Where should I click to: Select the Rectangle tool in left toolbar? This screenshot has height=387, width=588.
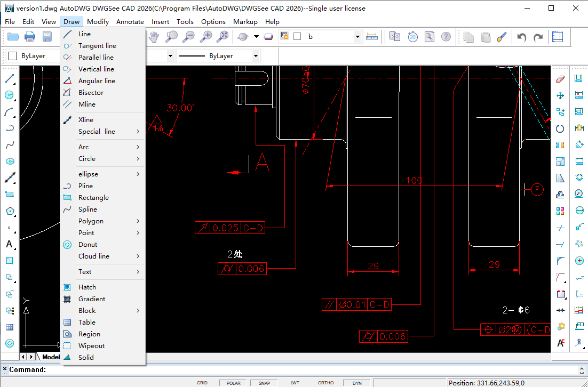point(10,195)
